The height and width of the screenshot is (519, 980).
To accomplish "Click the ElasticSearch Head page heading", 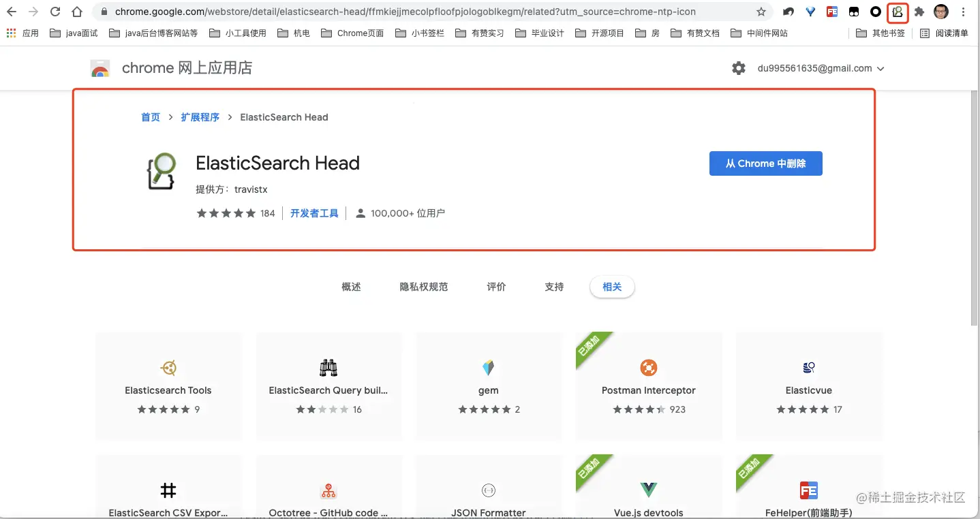I will pyautogui.click(x=277, y=163).
